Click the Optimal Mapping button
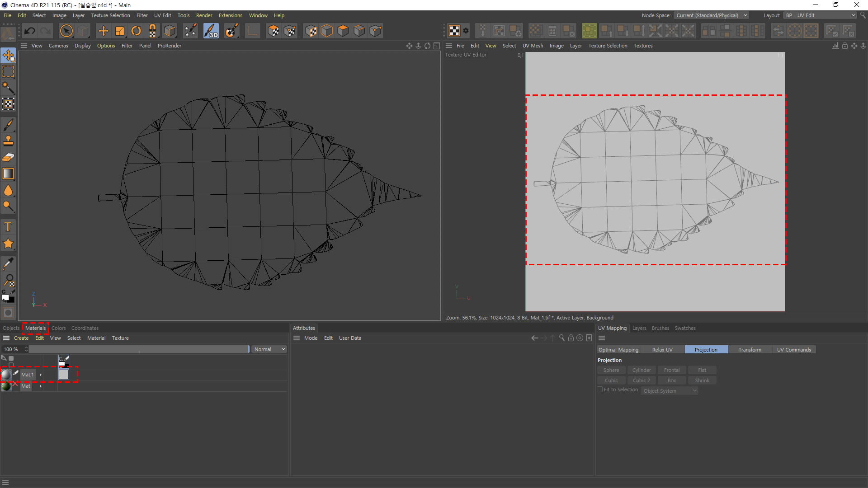The height and width of the screenshot is (488, 868). [618, 350]
